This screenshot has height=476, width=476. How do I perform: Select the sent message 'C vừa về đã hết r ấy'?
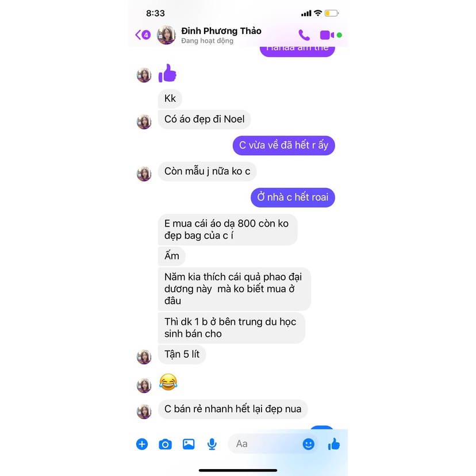[x=284, y=145]
